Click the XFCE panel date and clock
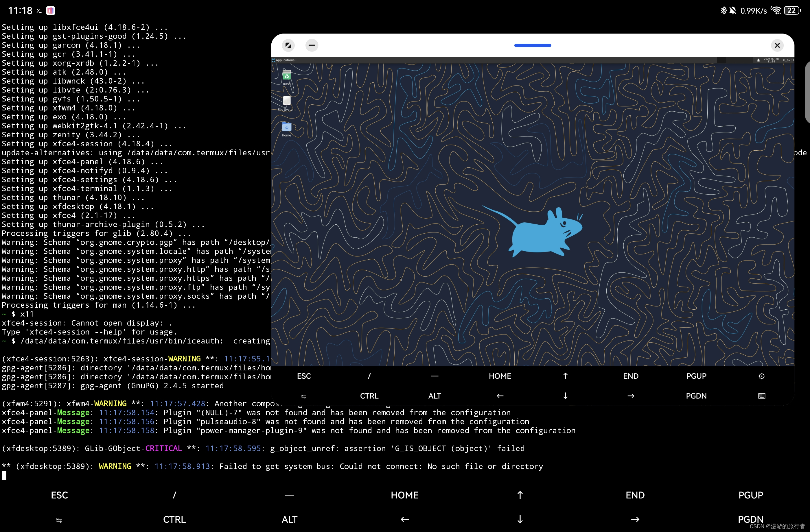The image size is (810, 532). [x=771, y=60]
